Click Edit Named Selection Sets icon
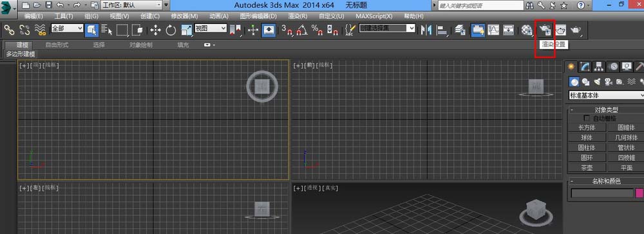The image size is (644, 234). 350,30
